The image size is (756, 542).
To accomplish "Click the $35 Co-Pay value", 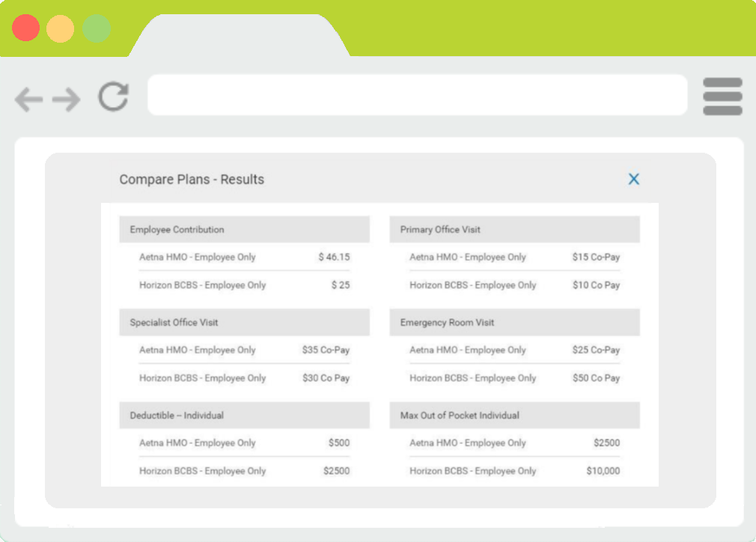I will (326, 350).
